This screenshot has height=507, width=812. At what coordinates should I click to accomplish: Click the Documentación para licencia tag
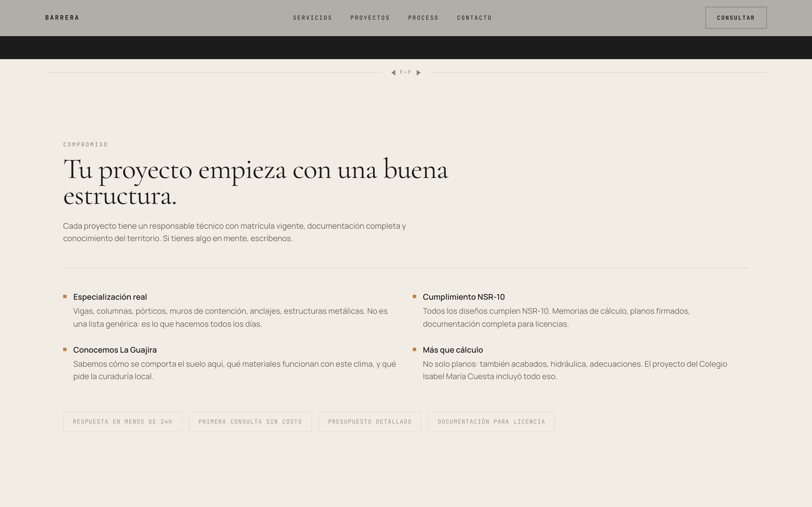pyautogui.click(x=491, y=421)
